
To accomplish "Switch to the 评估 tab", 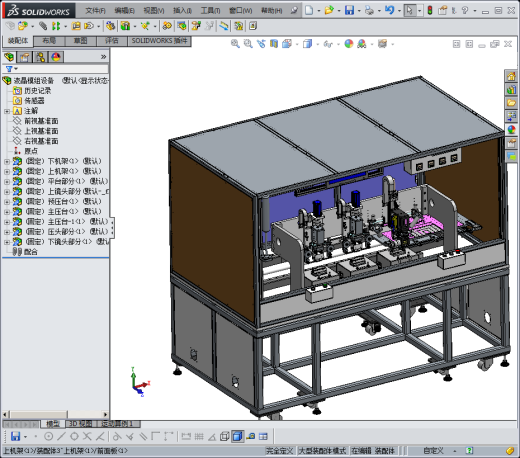I will tap(112, 41).
